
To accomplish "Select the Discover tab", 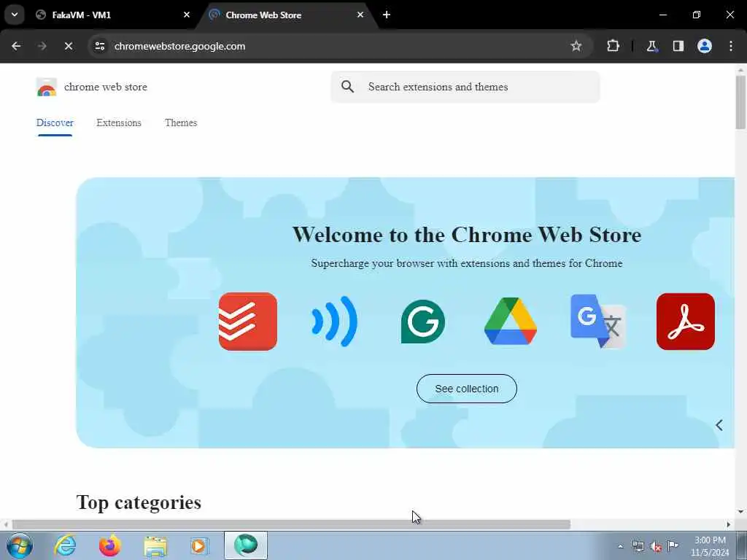I will pos(55,122).
